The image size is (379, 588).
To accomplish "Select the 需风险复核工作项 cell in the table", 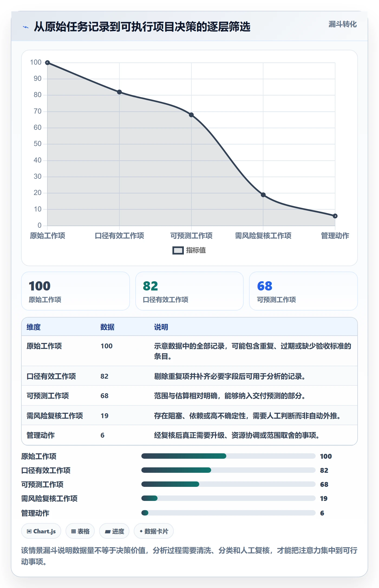I will click(55, 416).
